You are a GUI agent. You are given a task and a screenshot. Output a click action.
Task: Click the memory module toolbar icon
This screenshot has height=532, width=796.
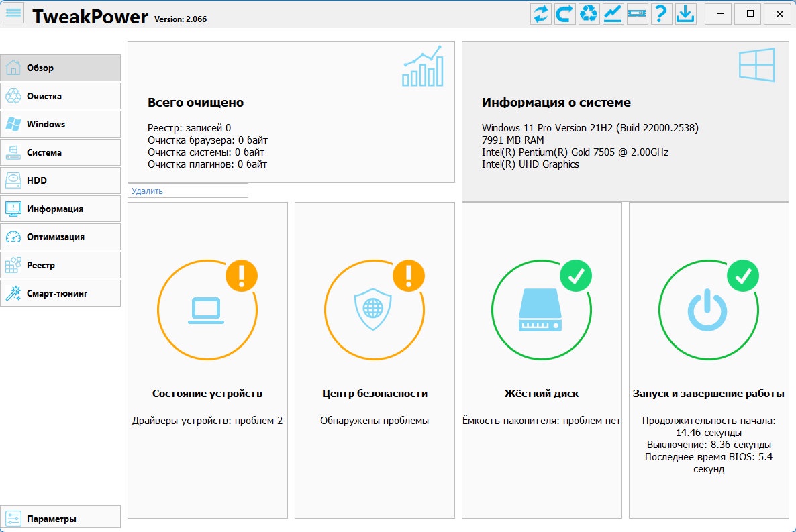click(x=637, y=13)
